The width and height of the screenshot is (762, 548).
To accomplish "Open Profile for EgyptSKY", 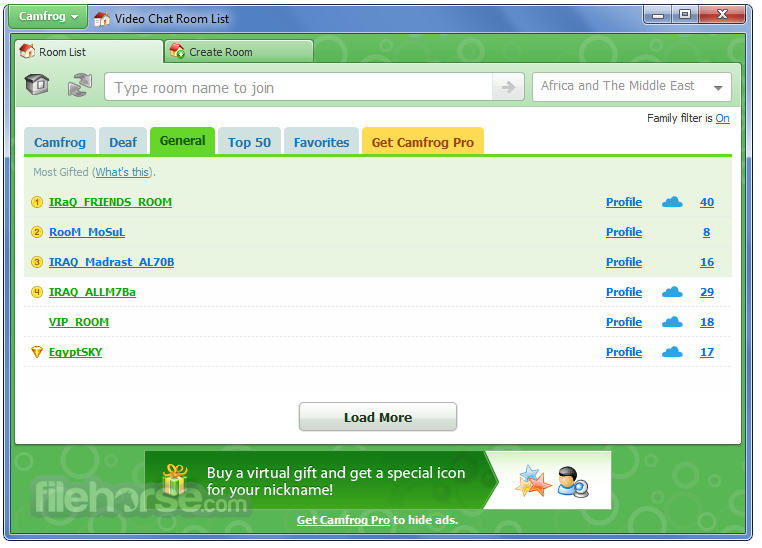I will click(624, 352).
